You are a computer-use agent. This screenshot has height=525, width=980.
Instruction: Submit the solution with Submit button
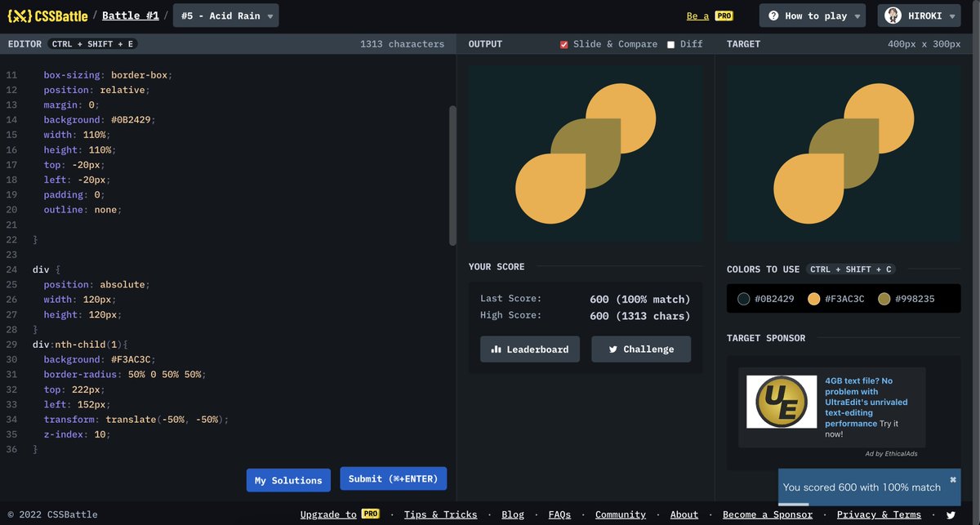pos(394,478)
